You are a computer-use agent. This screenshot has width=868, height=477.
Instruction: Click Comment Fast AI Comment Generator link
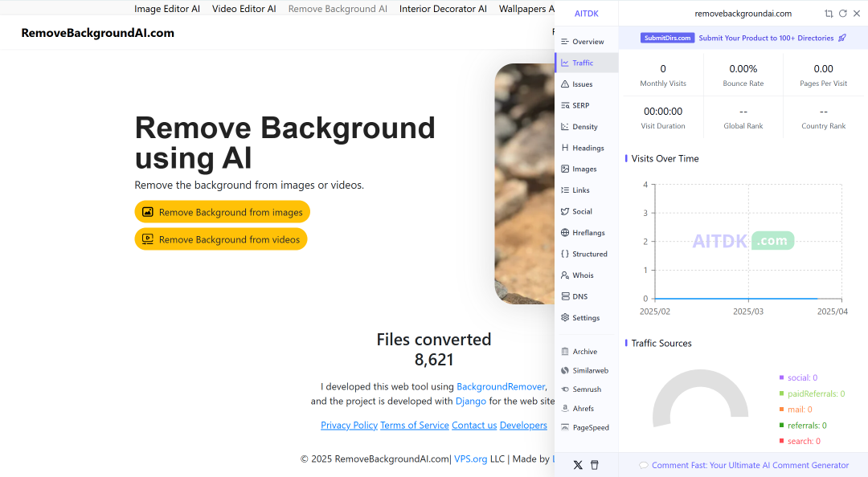click(x=750, y=466)
